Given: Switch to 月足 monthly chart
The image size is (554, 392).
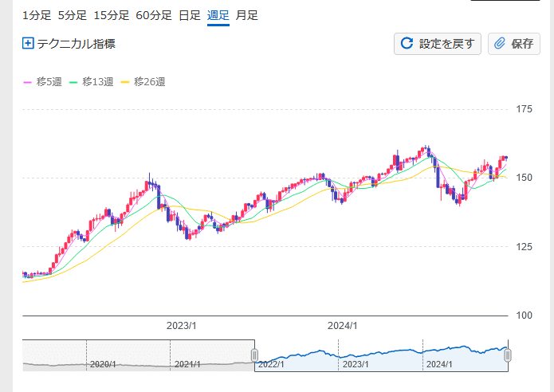Looking at the screenshot, I should (246, 16).
